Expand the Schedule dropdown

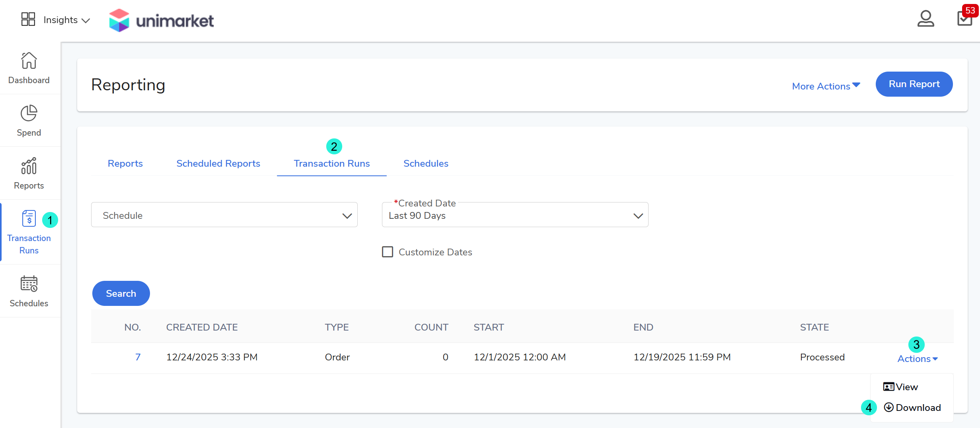point(224,215)
